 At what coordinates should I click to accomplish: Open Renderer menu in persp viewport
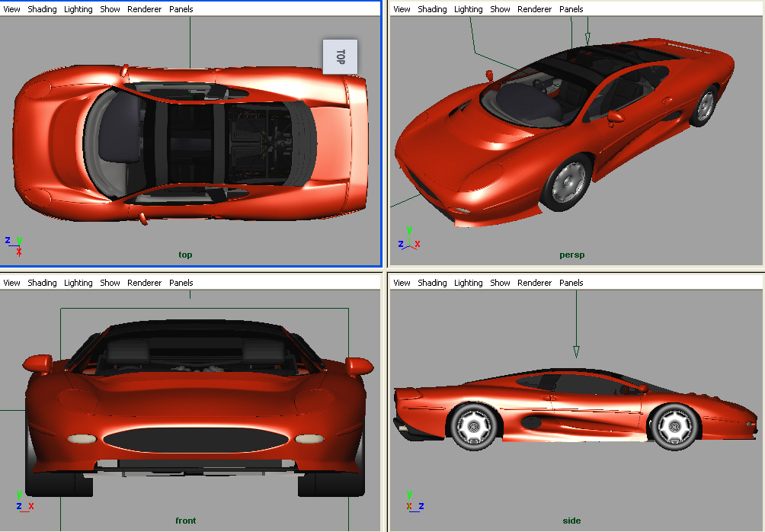pos(535,9)
